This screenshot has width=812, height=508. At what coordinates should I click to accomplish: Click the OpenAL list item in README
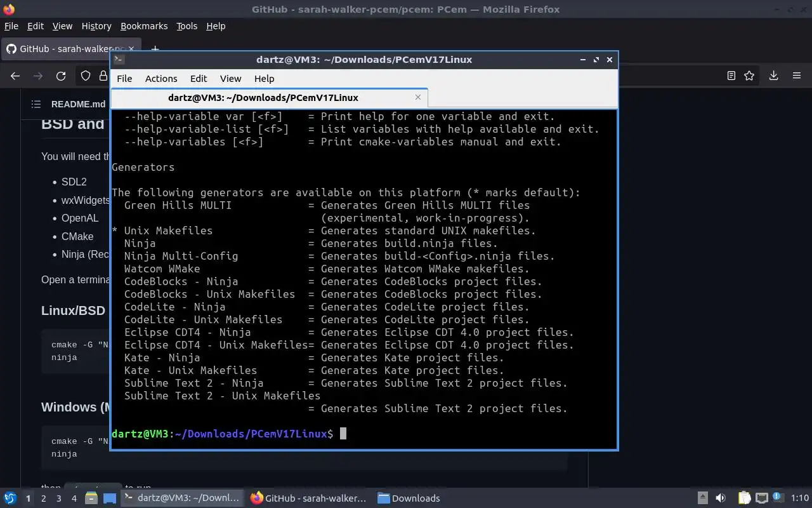(80, 218)
